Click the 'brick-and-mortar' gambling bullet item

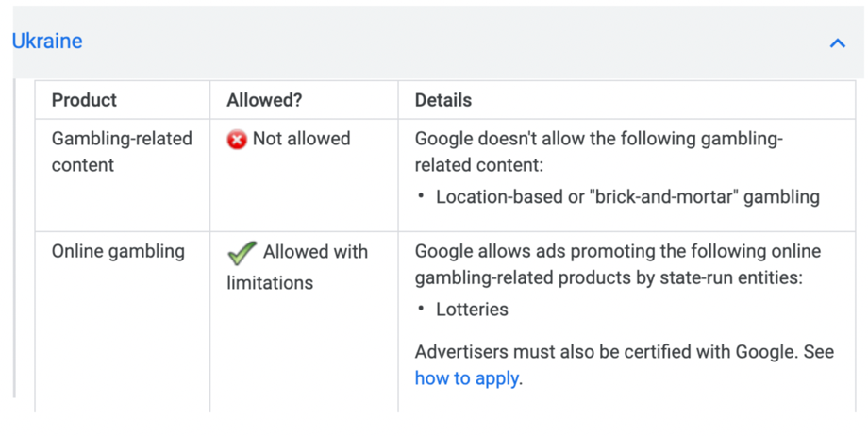pyautogui.click(x=627, y=196)
